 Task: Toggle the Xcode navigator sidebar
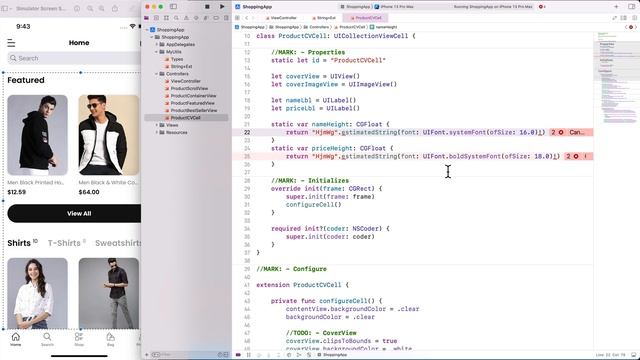tap(173, 7)
